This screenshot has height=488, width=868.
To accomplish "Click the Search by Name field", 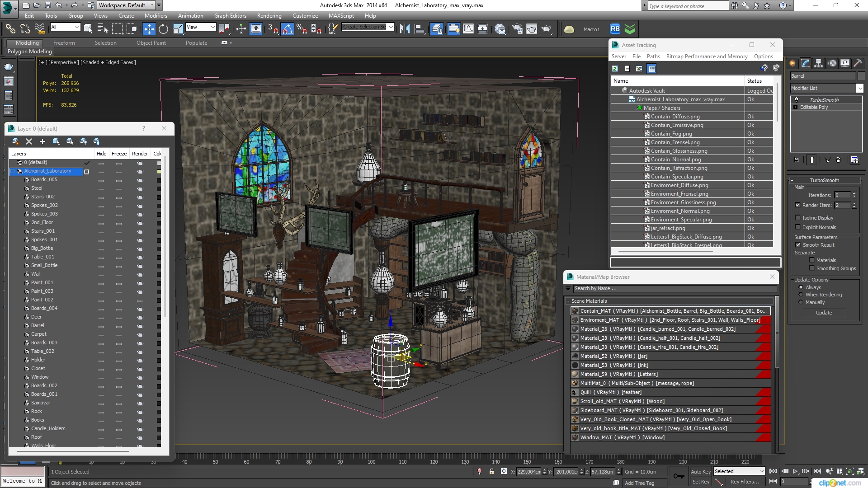I will pos(675,288).
